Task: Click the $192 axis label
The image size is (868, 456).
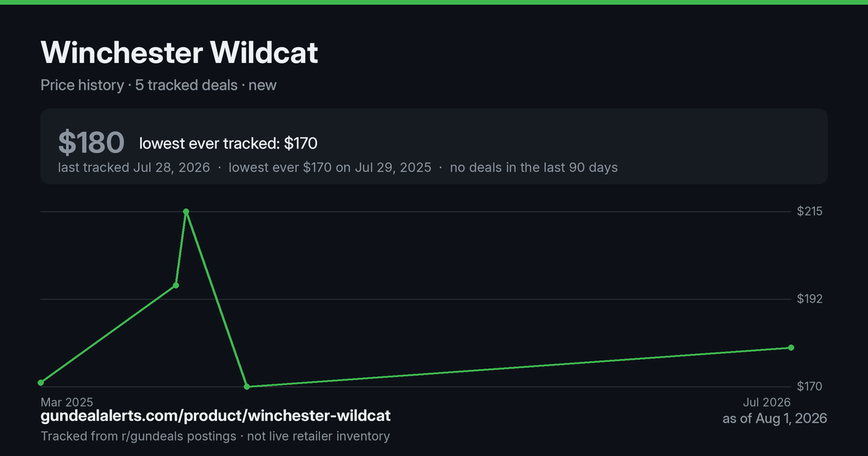Action: tap(809, 299)
